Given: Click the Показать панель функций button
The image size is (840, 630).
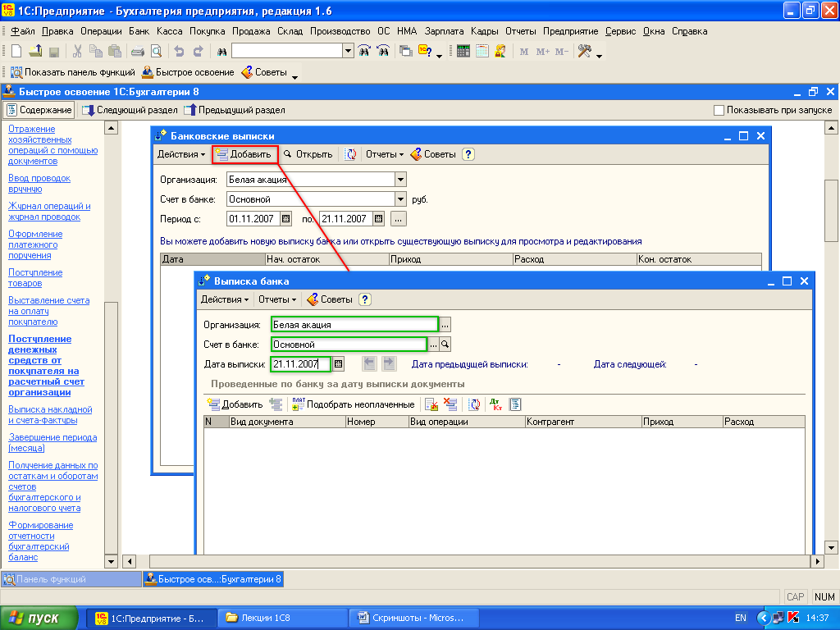Looking at the screenshot, I should (x=73, y=72).
